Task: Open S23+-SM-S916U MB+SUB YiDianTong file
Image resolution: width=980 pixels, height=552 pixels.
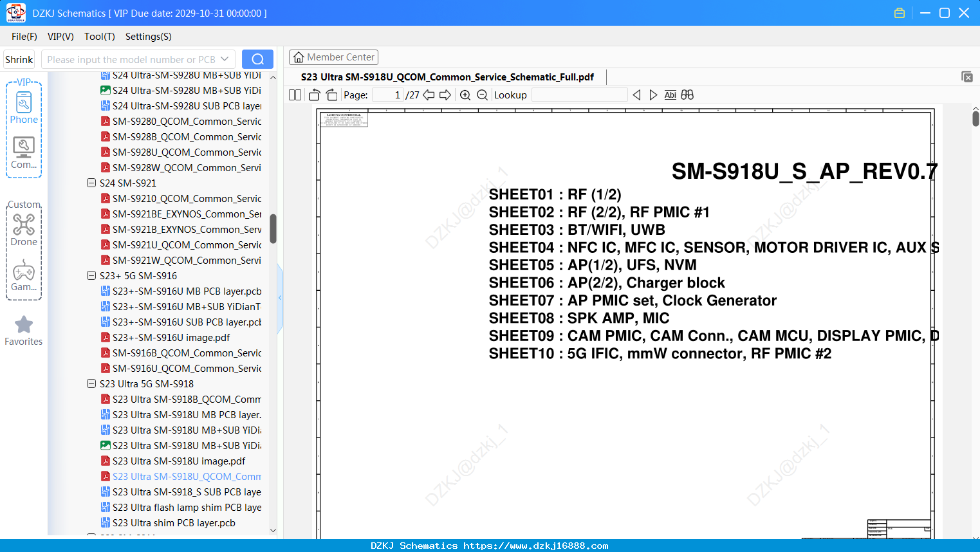Action: (181, 306)
